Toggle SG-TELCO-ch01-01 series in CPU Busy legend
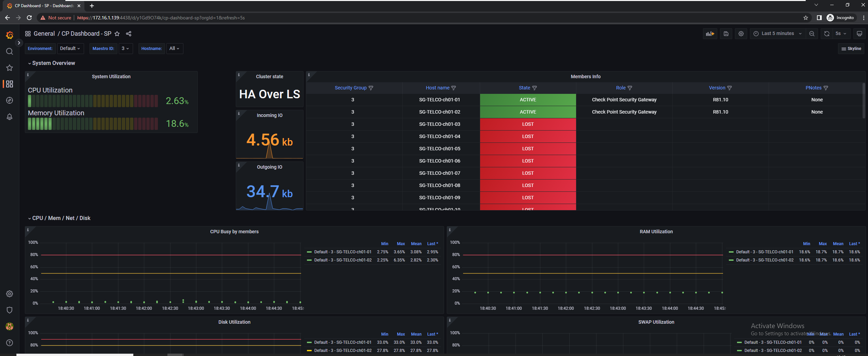The image size is (868, 356). click(343, 252)
